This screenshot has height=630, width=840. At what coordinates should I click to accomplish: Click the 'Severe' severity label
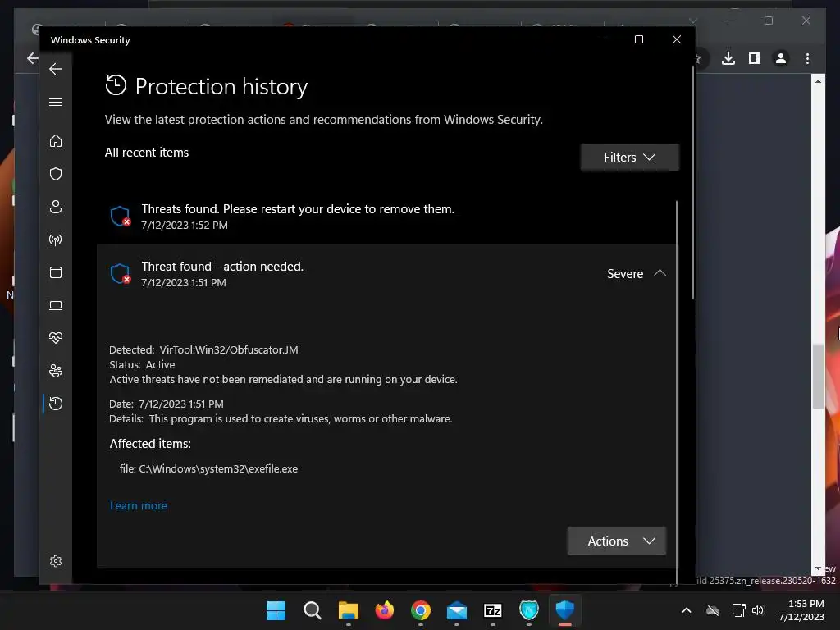click(624, 274)
